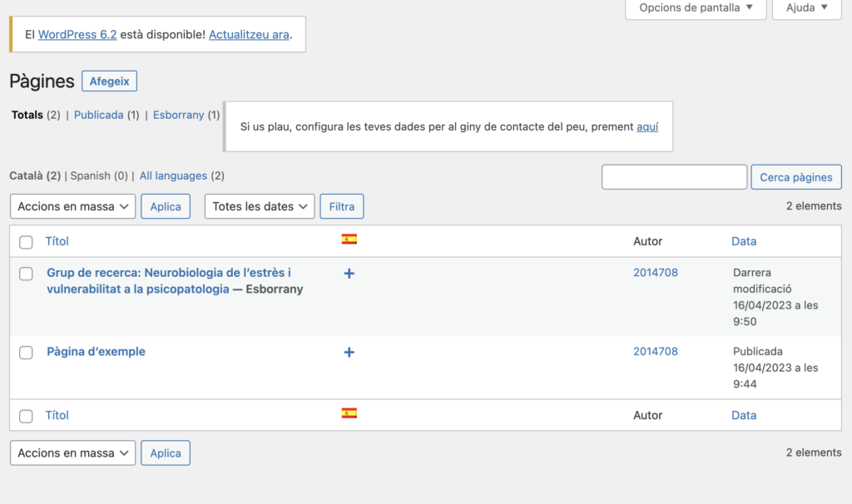Click Spanish flag icon in table header
This screenshot has width=852, height=504.
click(x=349, y=240)
